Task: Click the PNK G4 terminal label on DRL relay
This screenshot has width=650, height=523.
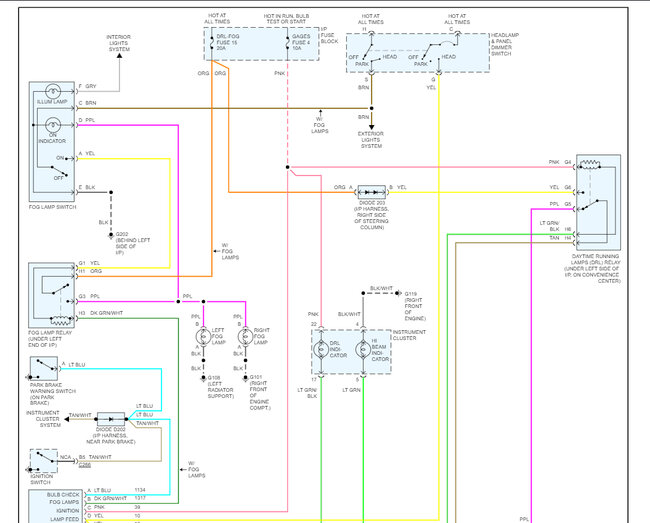Action: click(560, 162)
